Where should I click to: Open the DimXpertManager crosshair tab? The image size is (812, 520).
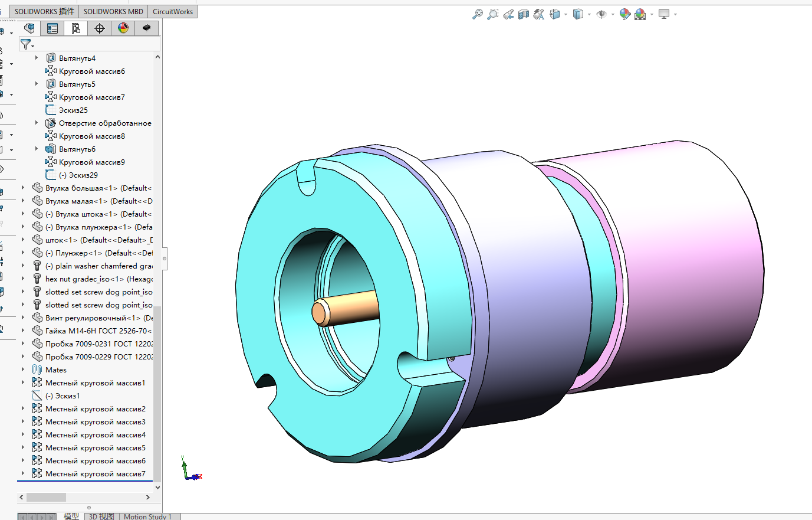(100, 28)
